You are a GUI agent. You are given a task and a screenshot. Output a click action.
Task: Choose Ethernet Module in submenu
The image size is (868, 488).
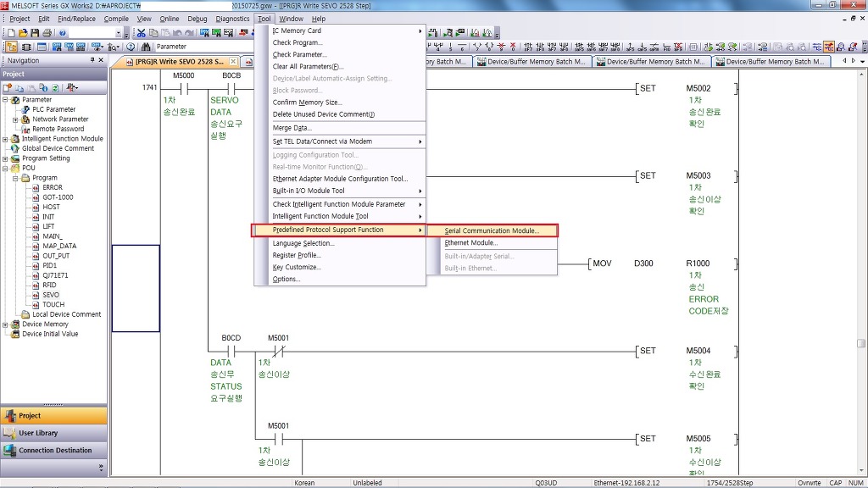[x=471, y=243]
